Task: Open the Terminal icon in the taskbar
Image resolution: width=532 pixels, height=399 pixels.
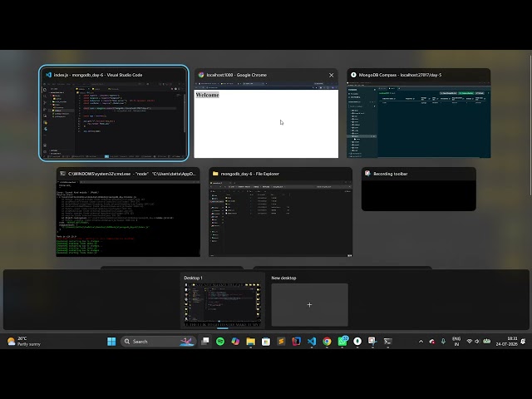Action: (388, 342)
